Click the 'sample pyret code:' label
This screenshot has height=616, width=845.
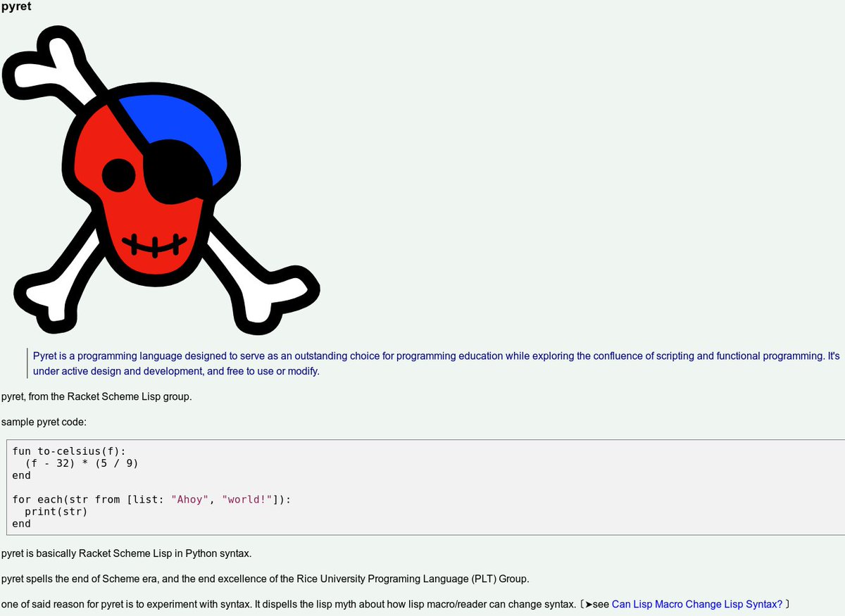point(44,422)
